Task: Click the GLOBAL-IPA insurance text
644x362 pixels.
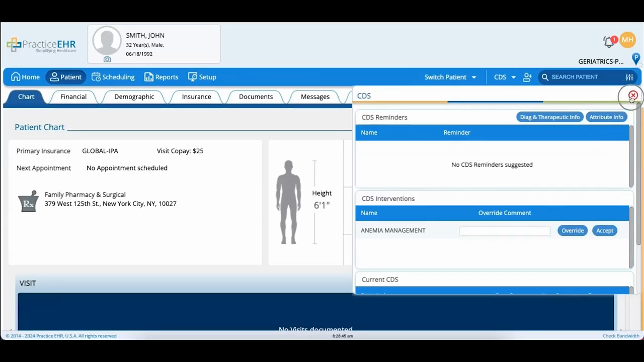Action: pyautogui.click(x=100, y=151)
